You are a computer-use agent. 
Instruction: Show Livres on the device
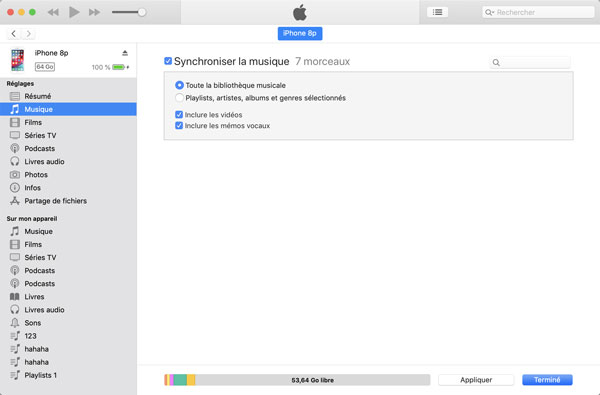[68, 297]
